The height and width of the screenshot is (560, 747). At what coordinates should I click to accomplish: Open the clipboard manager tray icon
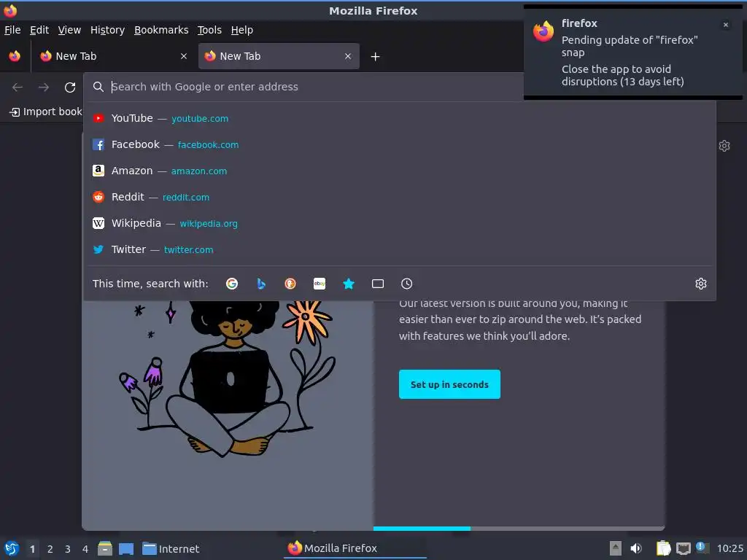coord(663,548)
